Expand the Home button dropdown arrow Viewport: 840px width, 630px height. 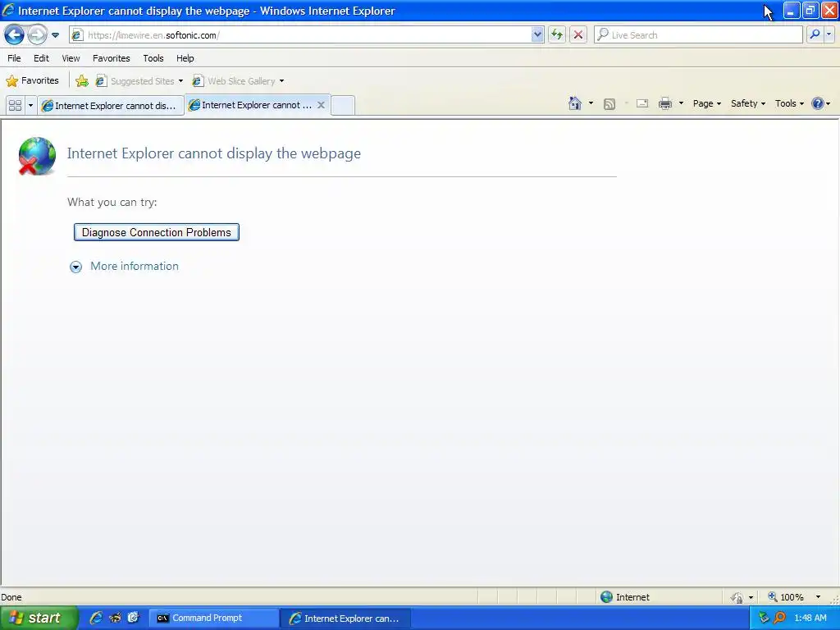click(591, 103)
